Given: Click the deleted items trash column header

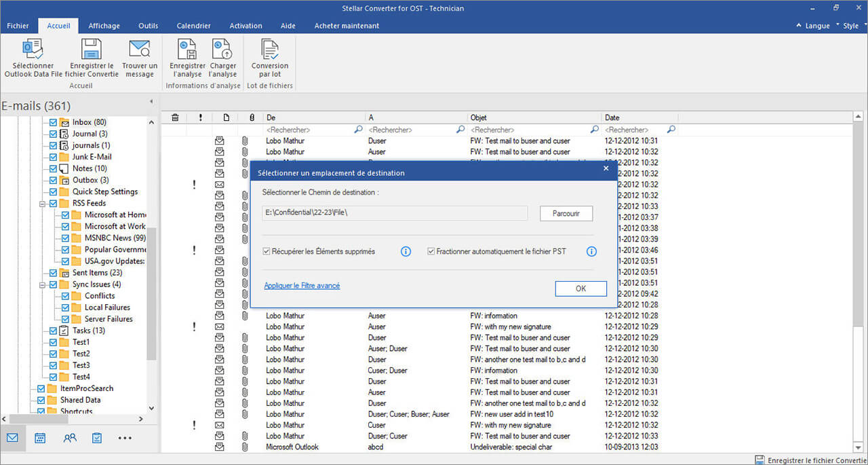Looking at the screenshot, I should click(x=175, y=117).
